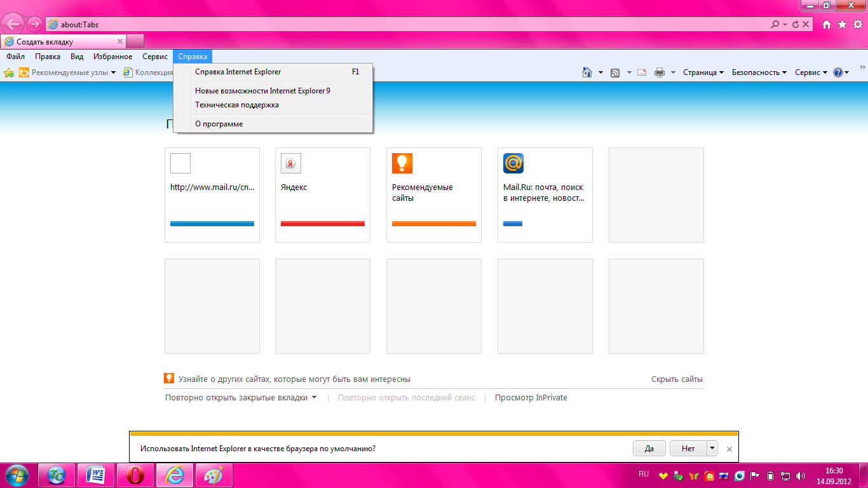Open Коллекция favorites bar link
The height and width of the screenshot is (488, 868).
tap(148, 72)
